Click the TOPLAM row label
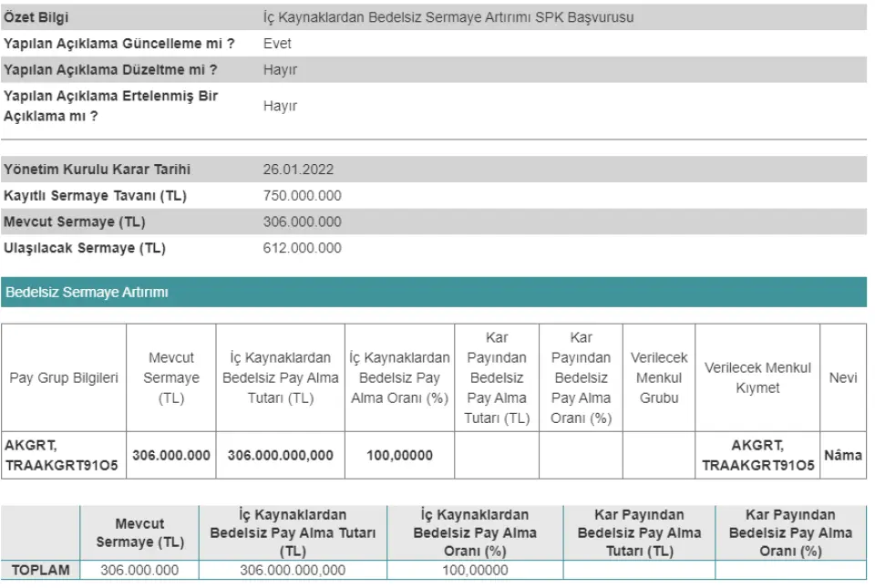Screen dimensions: 875x588 40,571
